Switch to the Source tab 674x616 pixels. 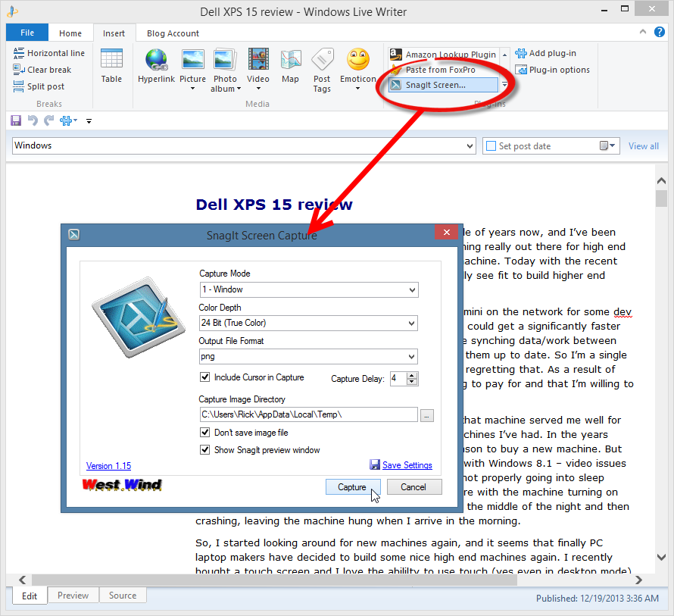pos(123,596)
